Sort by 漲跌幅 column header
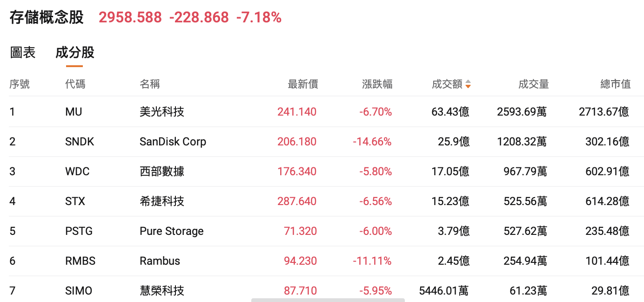This screenshot has height=302, width=644. click(377, 84)
